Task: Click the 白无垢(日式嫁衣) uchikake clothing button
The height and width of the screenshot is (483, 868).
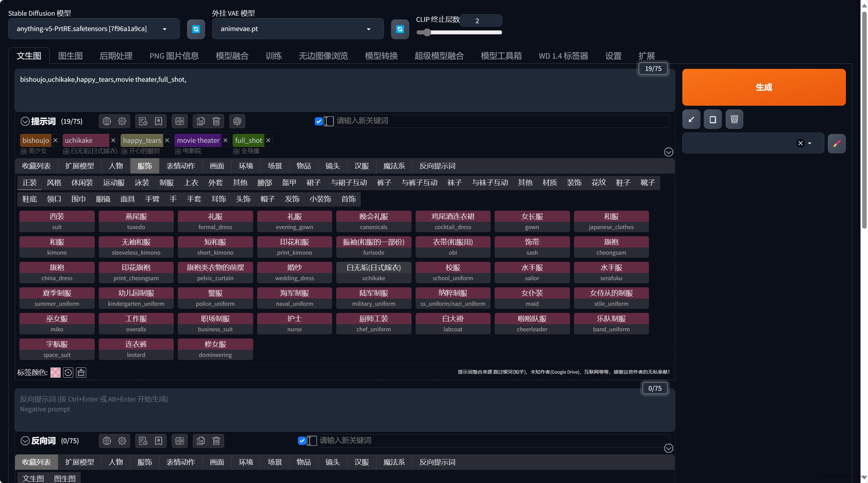Action: pyautogui.click(x=372, y=272)
